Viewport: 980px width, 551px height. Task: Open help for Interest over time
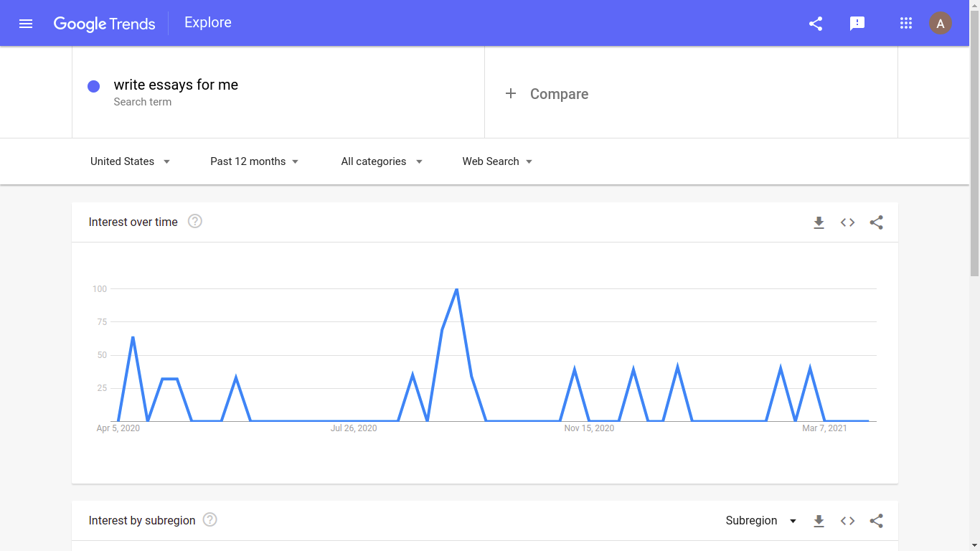(x=195, y=222)
